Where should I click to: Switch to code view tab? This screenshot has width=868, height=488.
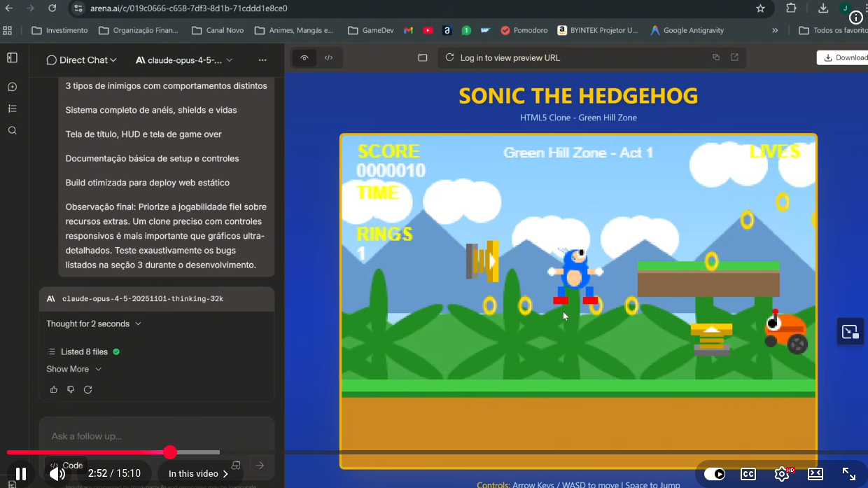328,58
